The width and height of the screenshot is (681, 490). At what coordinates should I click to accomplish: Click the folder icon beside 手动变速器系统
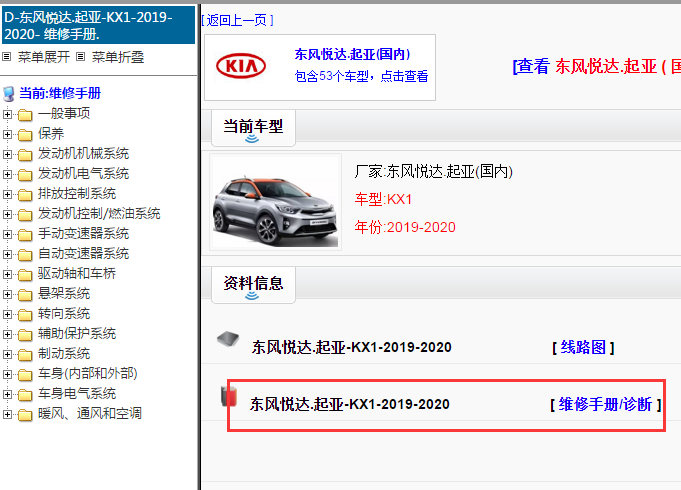25,235
